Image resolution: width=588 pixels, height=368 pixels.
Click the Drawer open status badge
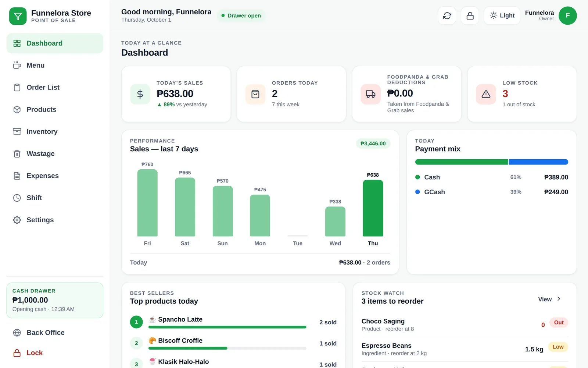coord(241,15)
